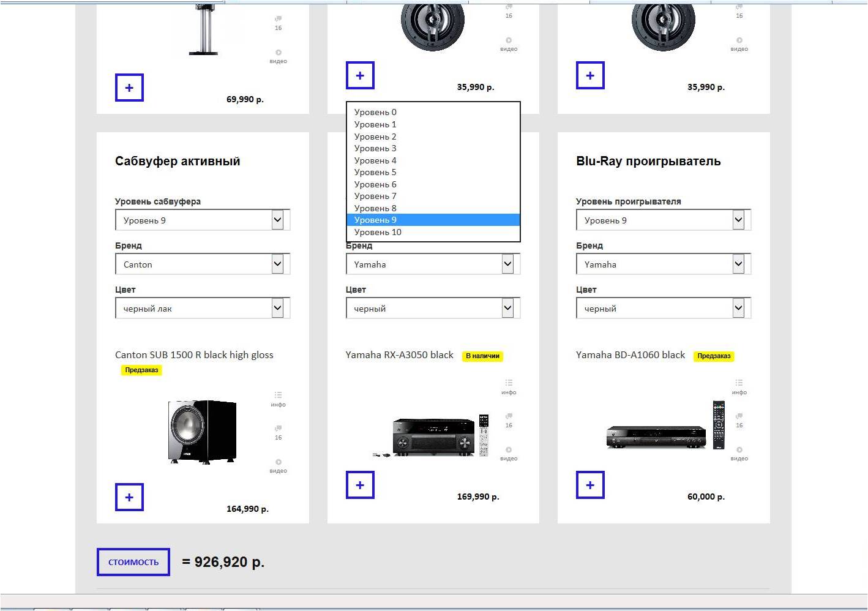
Task: Click price 60,000 р.
Action: coord(706,497)
